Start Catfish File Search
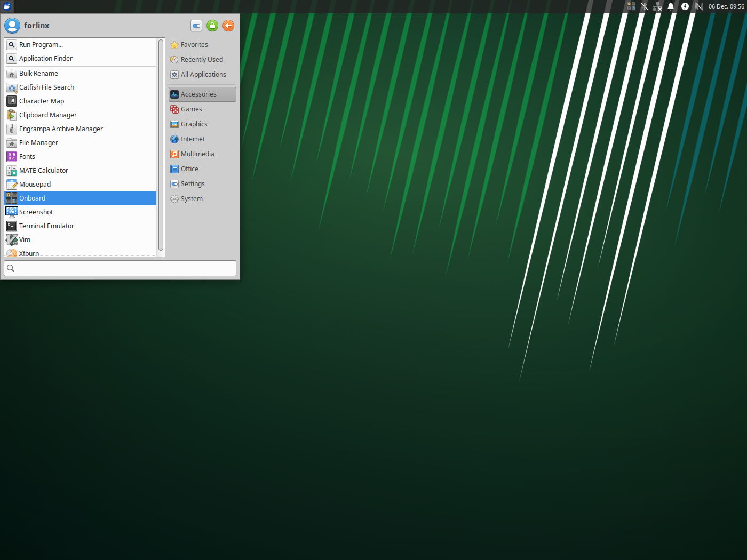The image size is (747, 560). pos(81,87)
